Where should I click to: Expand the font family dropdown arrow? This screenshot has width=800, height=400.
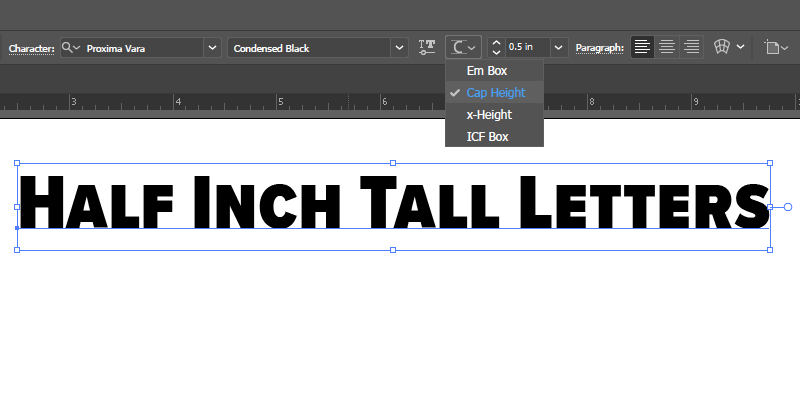tap(212, 48)
